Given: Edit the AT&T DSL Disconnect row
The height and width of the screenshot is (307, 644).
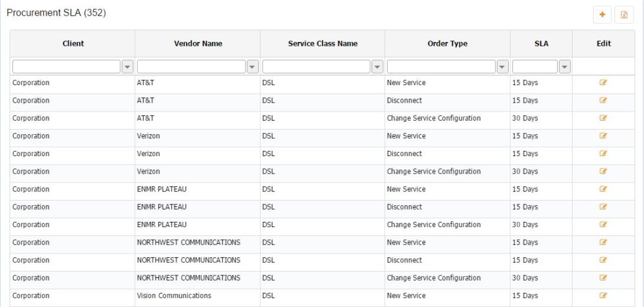Looking at the screenshot, I should pos(603,101).
